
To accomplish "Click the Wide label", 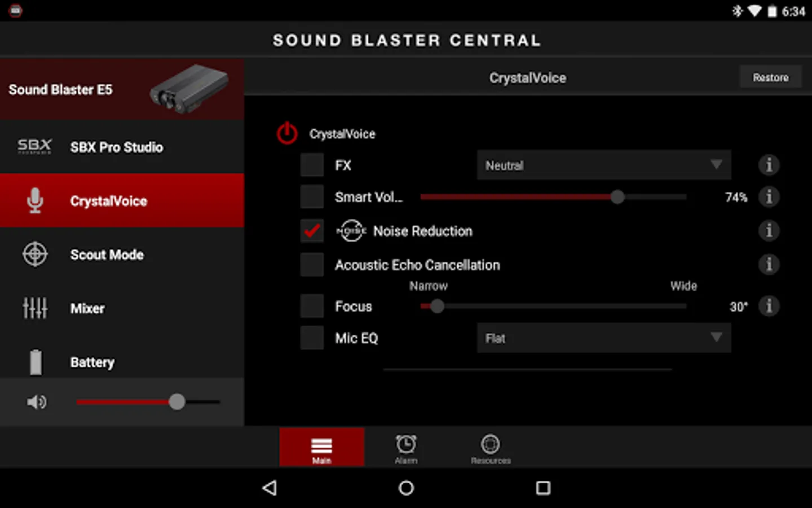I will click(683, 286).
